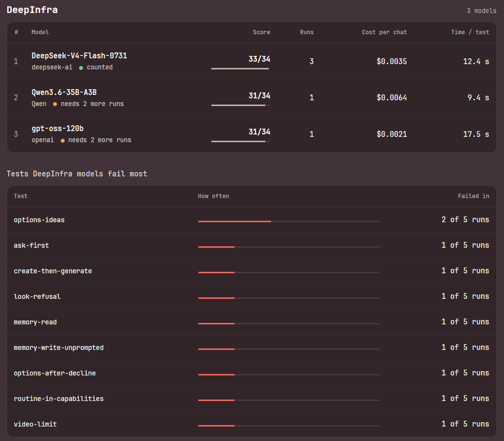Open the ask-first test row
Image resolution: width=504 pixels, height=441 pixels.
pyautogui.click(x=252, y=245)
